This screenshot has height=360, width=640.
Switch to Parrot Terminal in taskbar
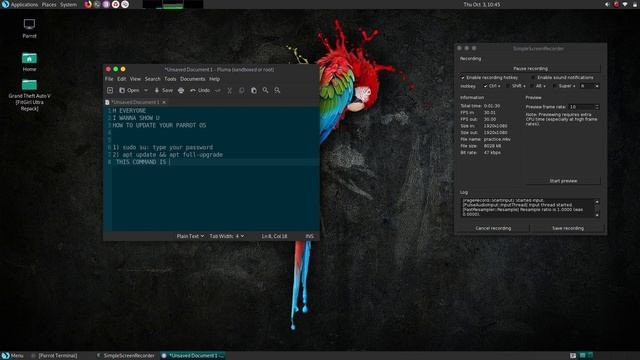(54, 356)
